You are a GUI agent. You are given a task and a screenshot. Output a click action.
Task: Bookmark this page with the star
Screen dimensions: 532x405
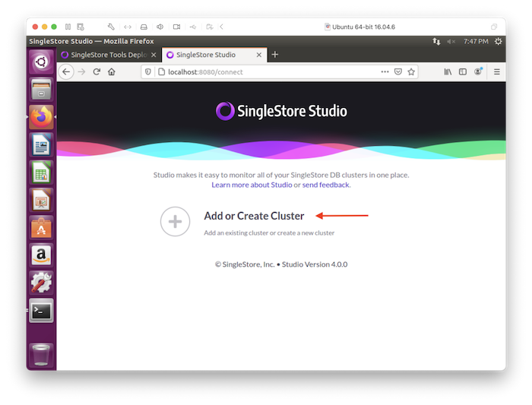[x=411, y=72]
